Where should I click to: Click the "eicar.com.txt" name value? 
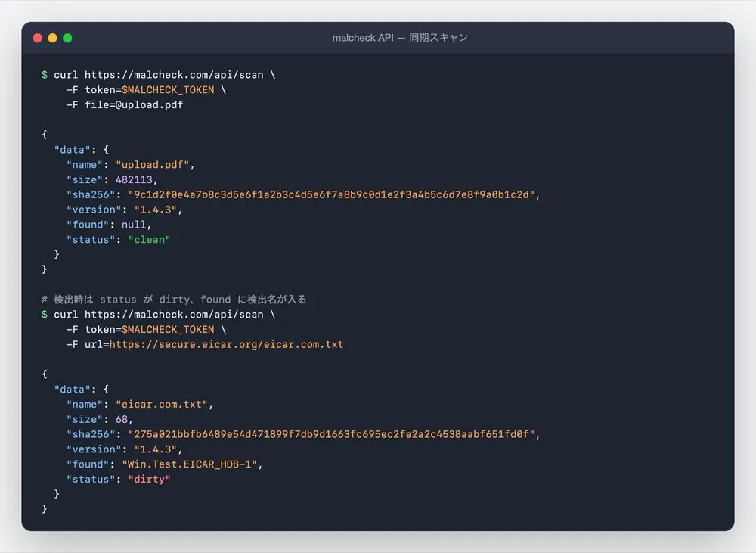pos(162,405)
